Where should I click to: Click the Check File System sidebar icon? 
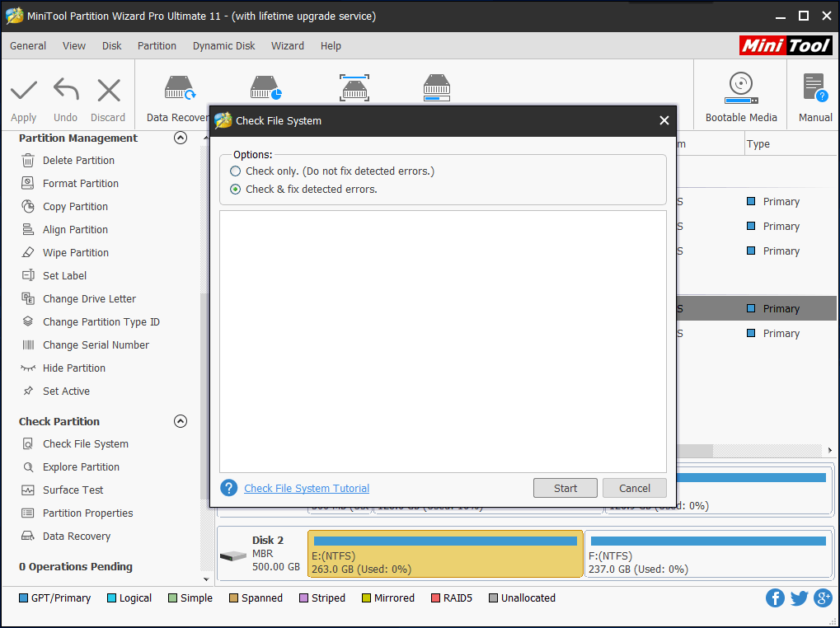[x=28, y=444]
